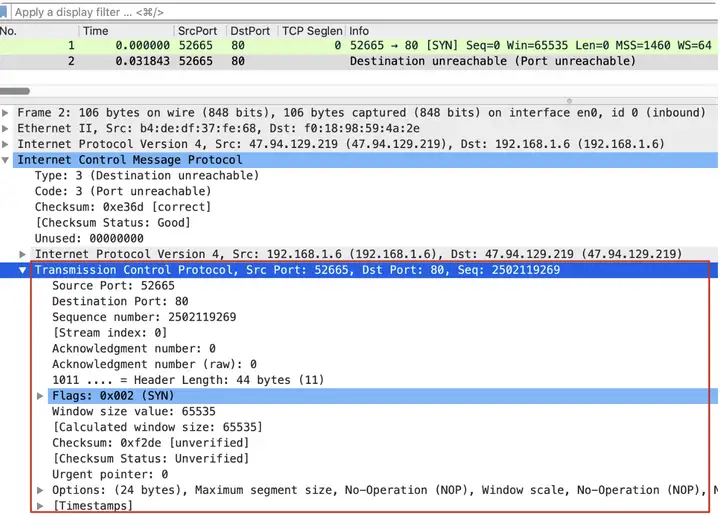Select [Calculated window size: 65535] field
Screen dimensions: 720x516
[x=158, y=427]
